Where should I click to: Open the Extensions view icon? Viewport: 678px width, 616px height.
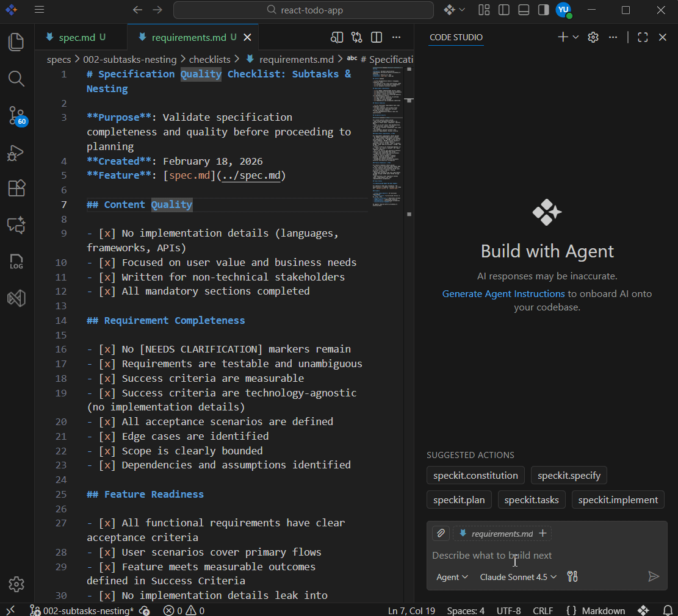tap(16, 188)
